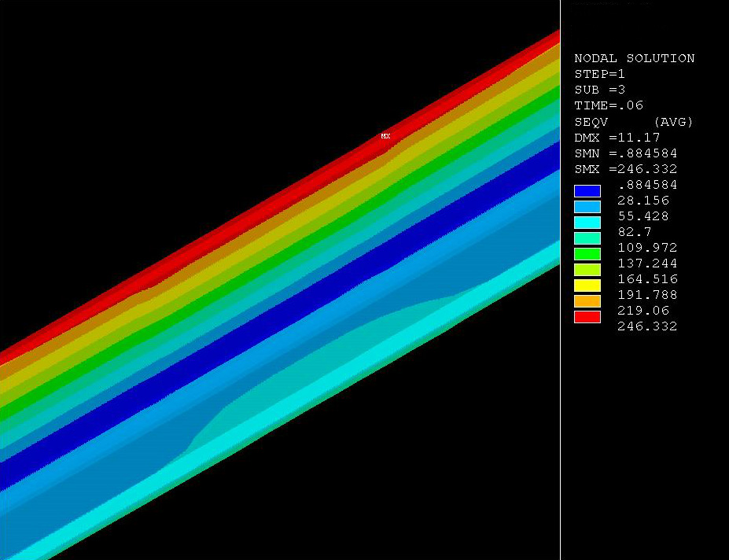Click the TIME=.06 legend line
The height and width of the screenshot is (560, 729).
tap(609, 105)
